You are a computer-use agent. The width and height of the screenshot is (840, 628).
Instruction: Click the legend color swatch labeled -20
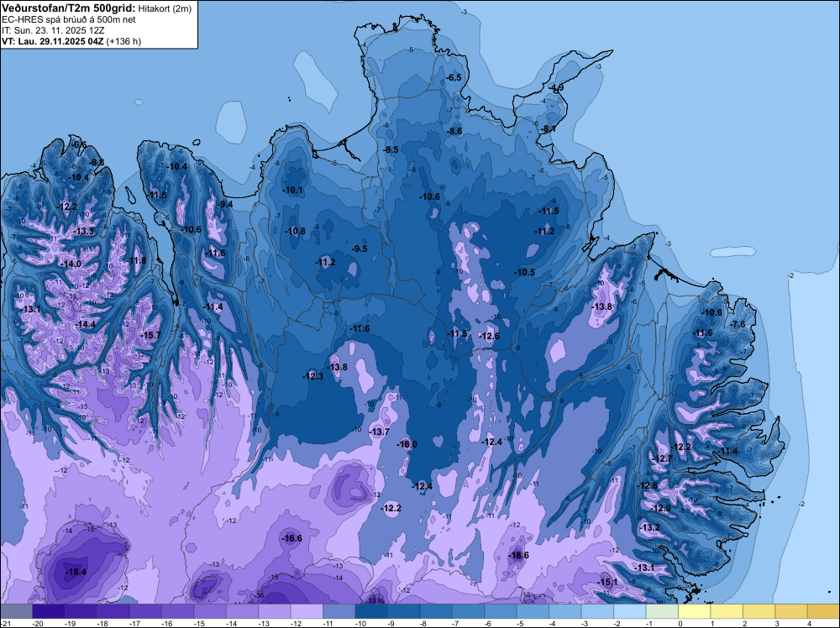click(x=49, y=611)
